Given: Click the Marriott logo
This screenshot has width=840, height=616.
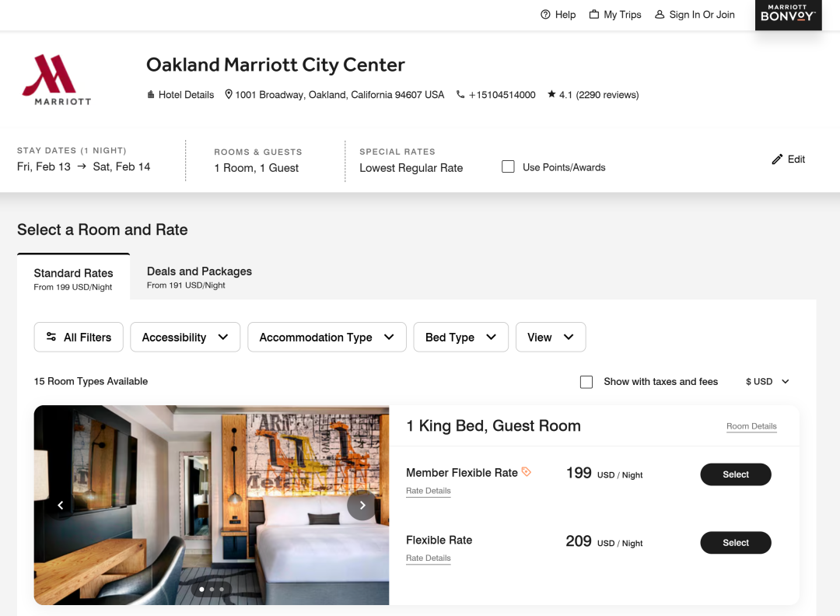Looking at the screenshot, I should coord(56,79).
